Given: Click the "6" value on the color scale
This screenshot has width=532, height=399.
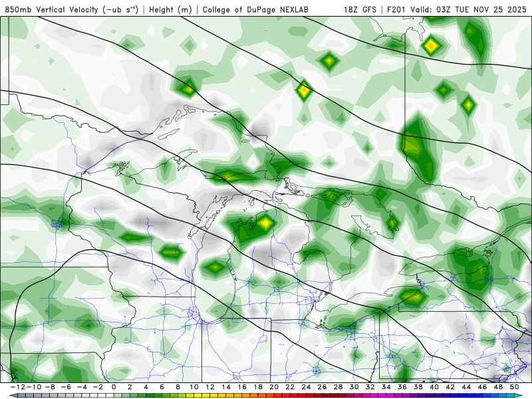Looking at the screenshot, I should click(x=162, y=387).
